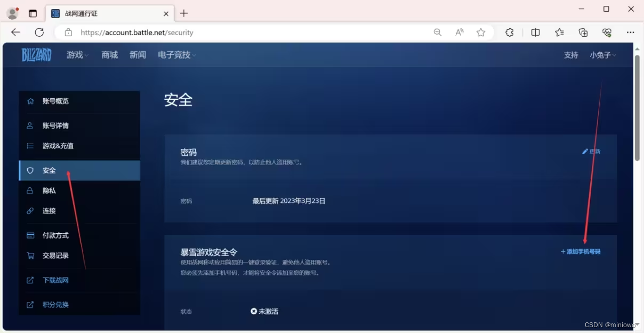Expand the 小兔子 account dropdown
Viewport: 644px width, 333px height.
603,55
